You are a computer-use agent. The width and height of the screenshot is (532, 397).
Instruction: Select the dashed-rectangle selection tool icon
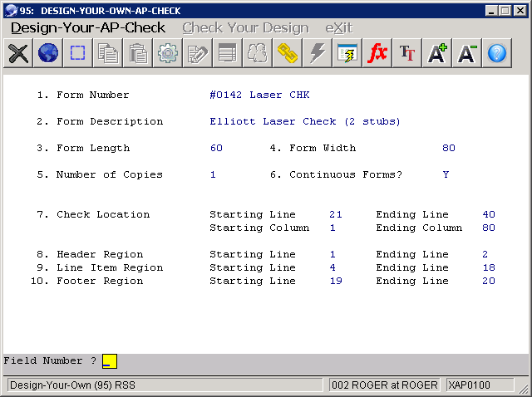77,53
